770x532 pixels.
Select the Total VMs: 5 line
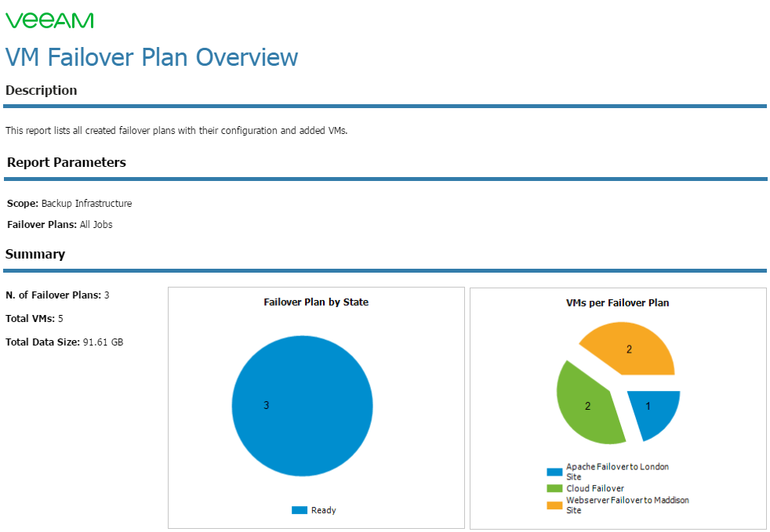tap(35, 319)
